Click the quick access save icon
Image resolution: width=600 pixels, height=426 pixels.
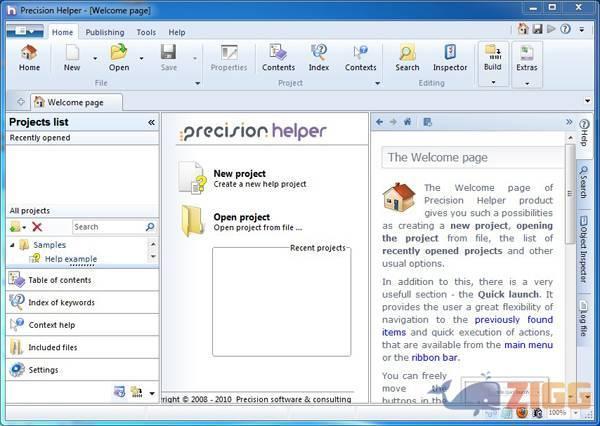coord(538,29)
